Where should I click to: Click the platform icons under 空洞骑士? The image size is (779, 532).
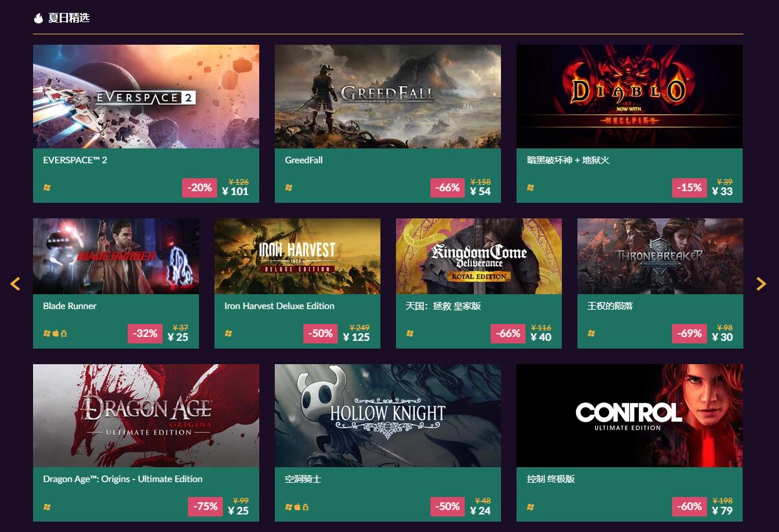click(297, 507)
